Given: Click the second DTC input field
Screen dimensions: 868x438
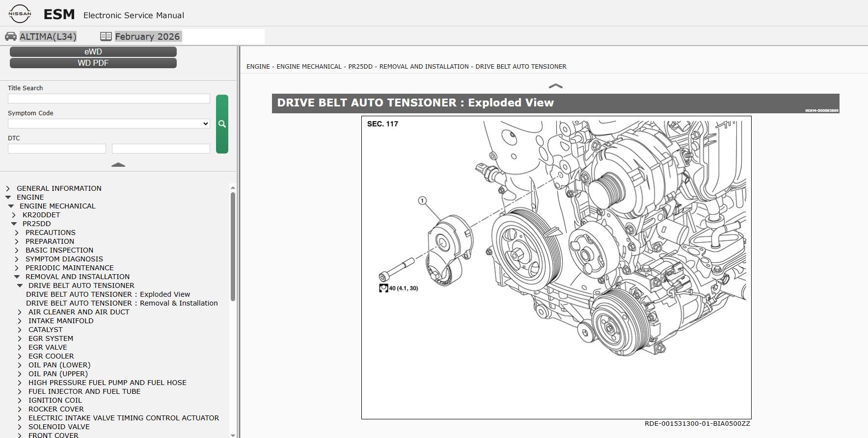Looking at the screenshot, I should (x=161, y=149).
